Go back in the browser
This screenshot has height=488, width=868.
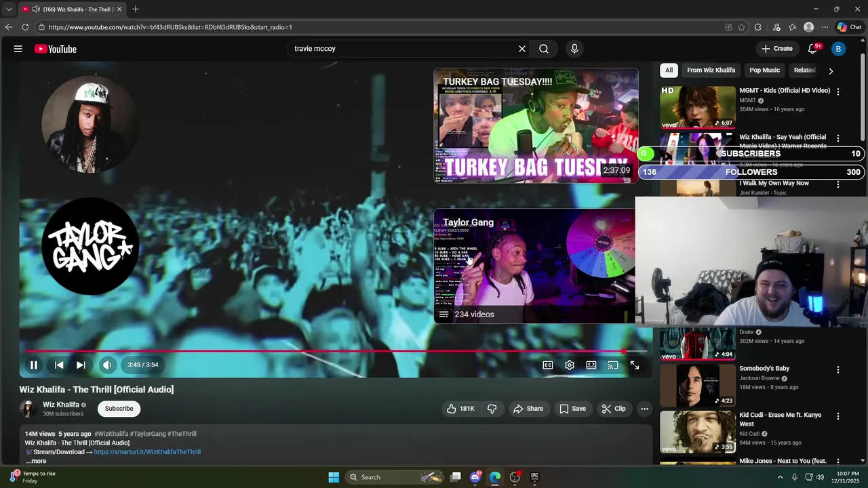click(8, 27)
